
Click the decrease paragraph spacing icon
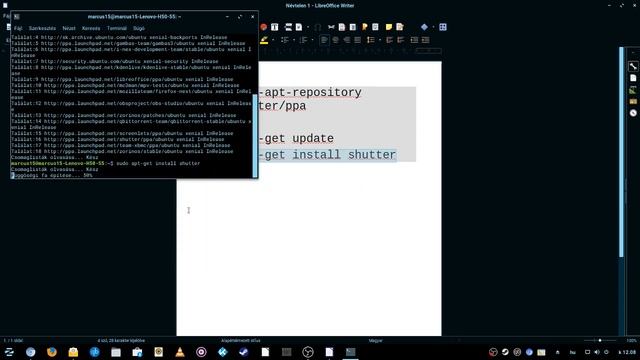[400, 40]
